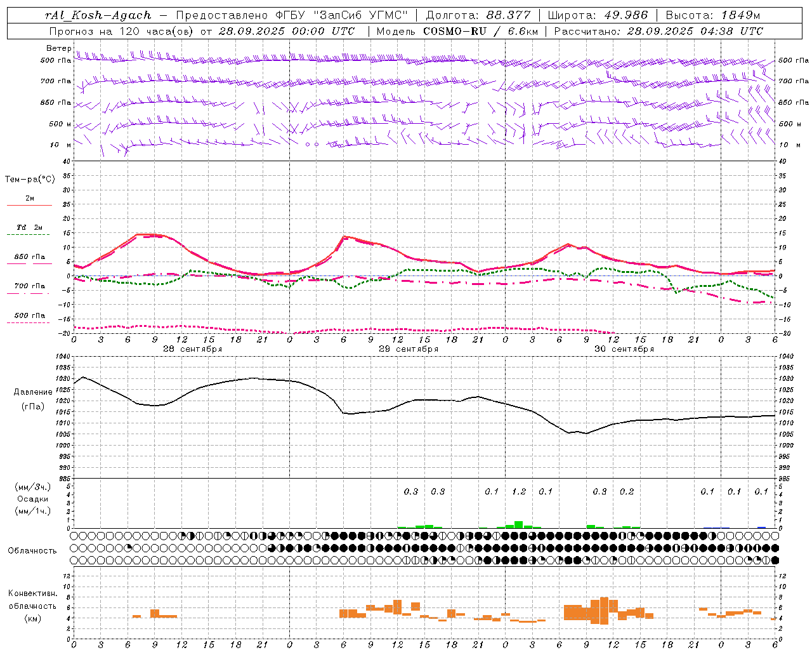
Task: Click the date label 30 сентября
Action: (624, 349)
